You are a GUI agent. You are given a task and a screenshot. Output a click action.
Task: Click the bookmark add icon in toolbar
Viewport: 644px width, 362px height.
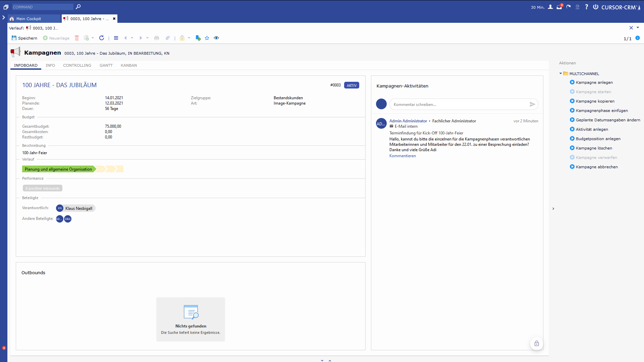pyautogui.click(x=198, y=38)
